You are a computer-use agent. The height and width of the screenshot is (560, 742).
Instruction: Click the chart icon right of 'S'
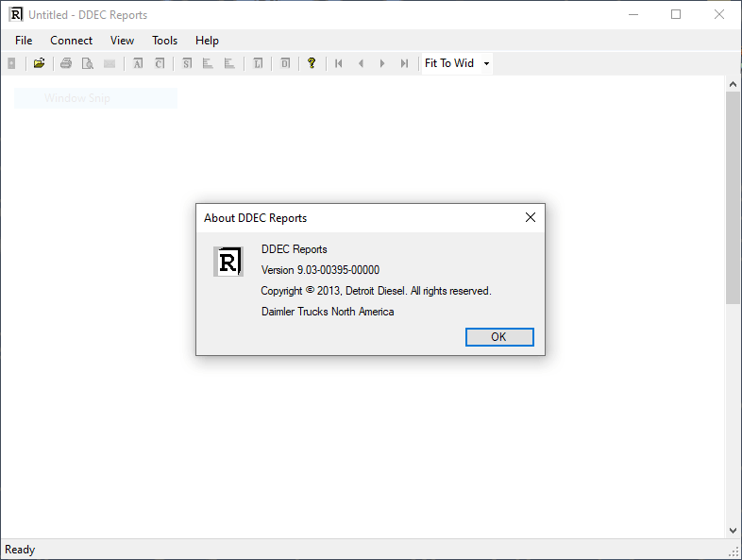coord(208,63)
